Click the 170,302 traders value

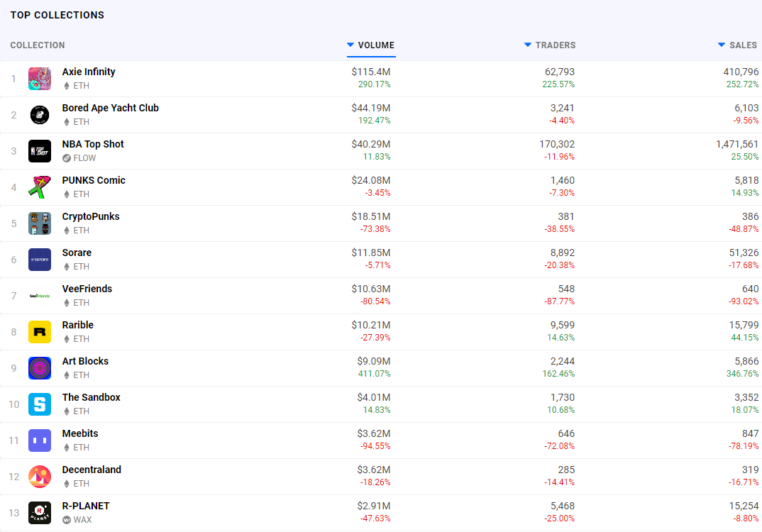tap(557, 144)
